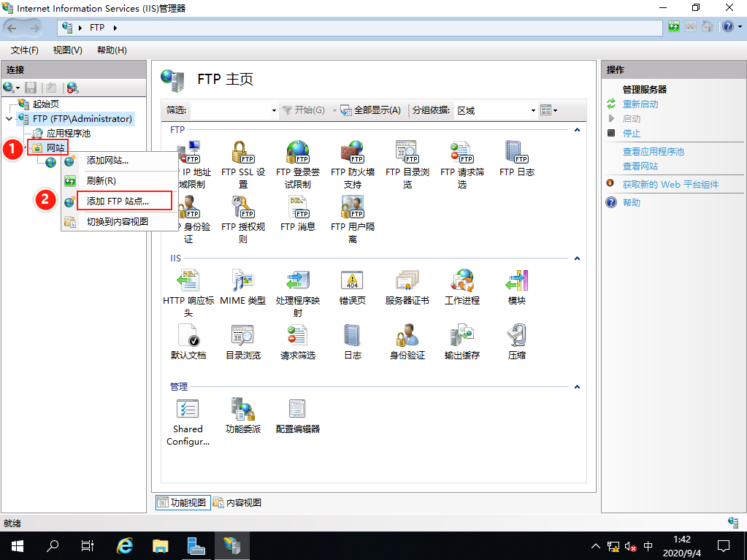Click the address bar path field
Screen dimensions: 747x560
coord(360,28)
